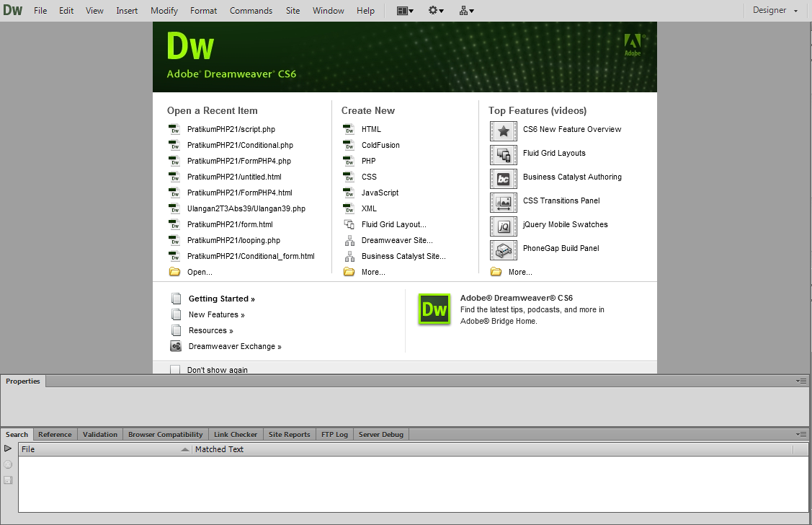Open the Properties panel options menu

[801, 381]
